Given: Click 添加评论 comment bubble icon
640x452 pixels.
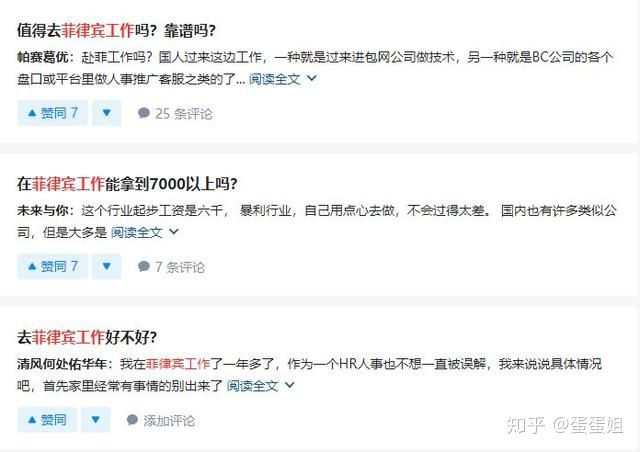Looking at the screenshot, I should click(x=132, y=420).
